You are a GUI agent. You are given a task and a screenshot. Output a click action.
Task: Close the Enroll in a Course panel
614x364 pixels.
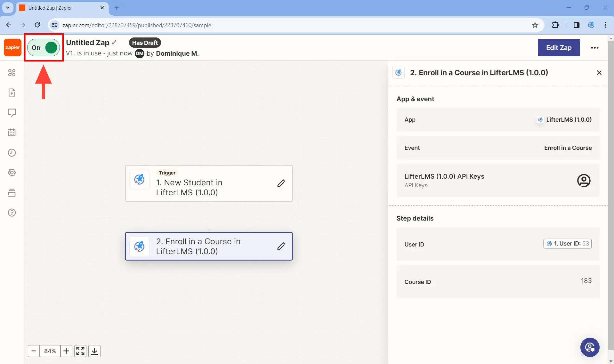[x=599, y=73]
